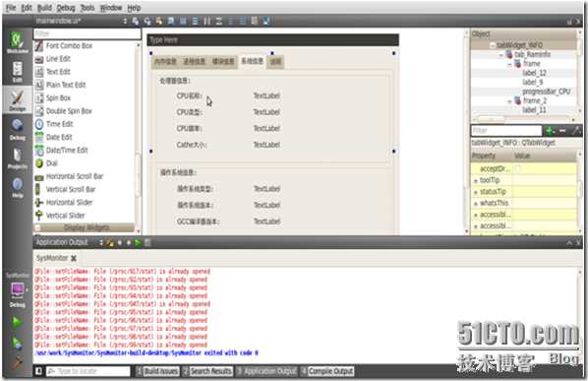Click the remove property minus icon

click(562, 131)
